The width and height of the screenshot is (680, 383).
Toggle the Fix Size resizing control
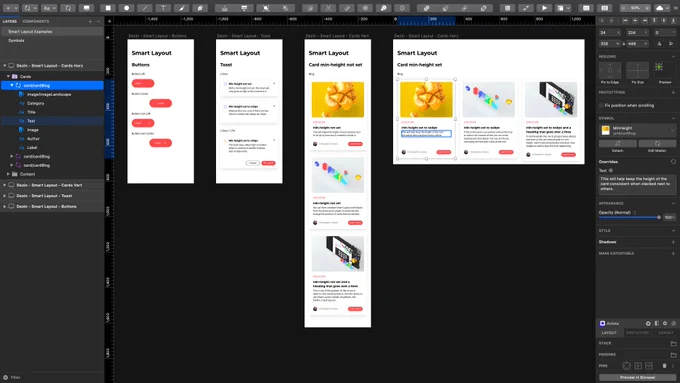[x=638, y=70]
